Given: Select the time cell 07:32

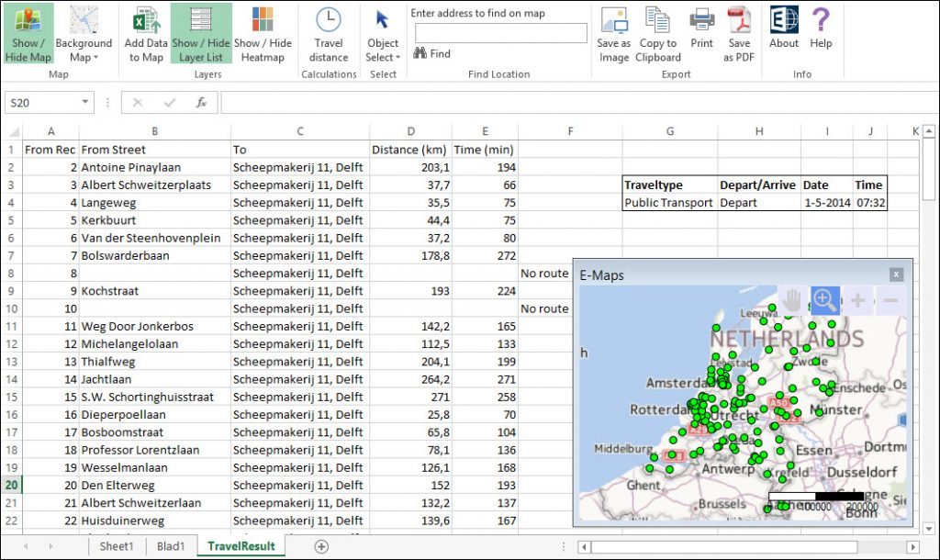Looking at the screenshot, I should [870, 203].
